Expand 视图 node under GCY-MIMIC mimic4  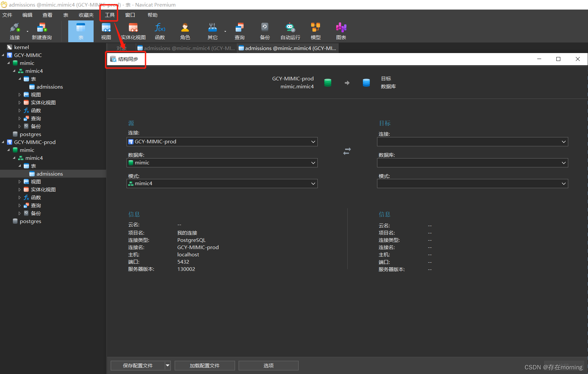tap(19, 95)
